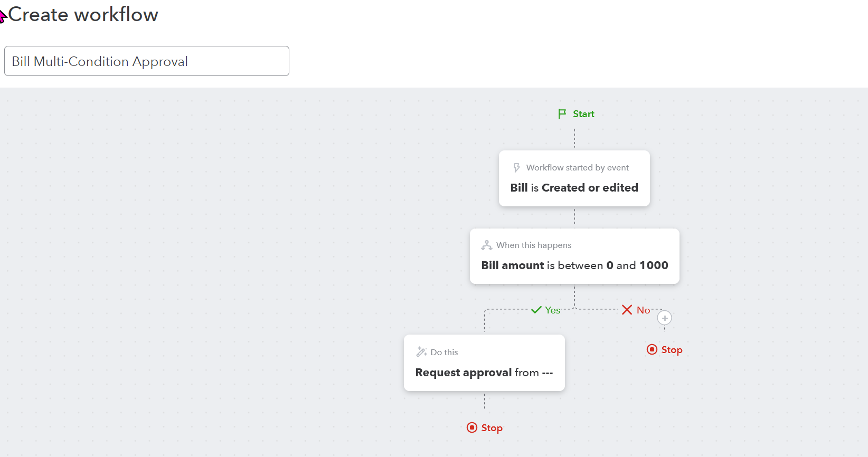868x457 pixels.
Task: Click the Start label at the top of the flow
Action: [583, 114]
